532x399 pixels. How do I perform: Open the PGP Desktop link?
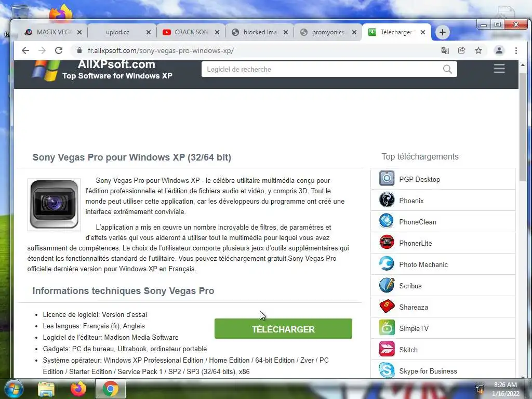point(419,179)
